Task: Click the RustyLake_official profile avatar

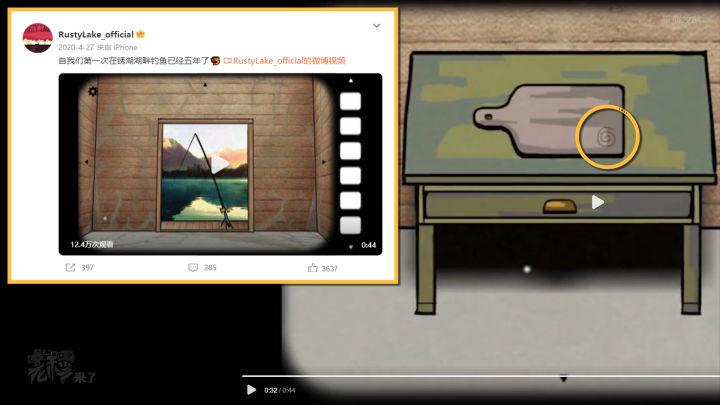Action: [37, 39]
